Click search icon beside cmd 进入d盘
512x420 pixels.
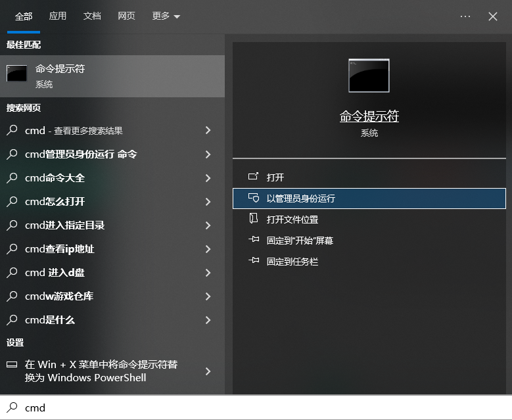12,272
